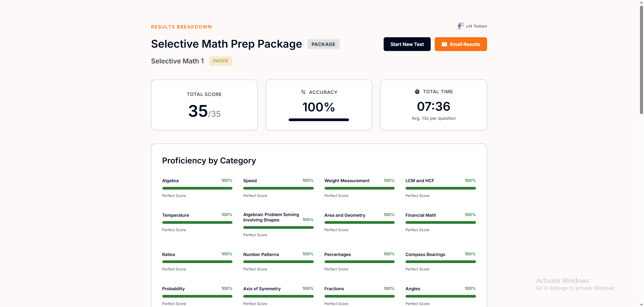Click the scrollbar down arrow
The image size is (644, 307).
(x=641, y=304)
